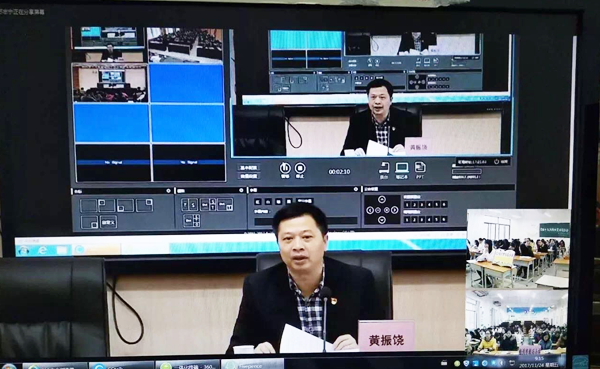Tilt camera up with PTZ up arrow
The width and height of the screenshot is (600, 369).
click(x=382, y=199)
